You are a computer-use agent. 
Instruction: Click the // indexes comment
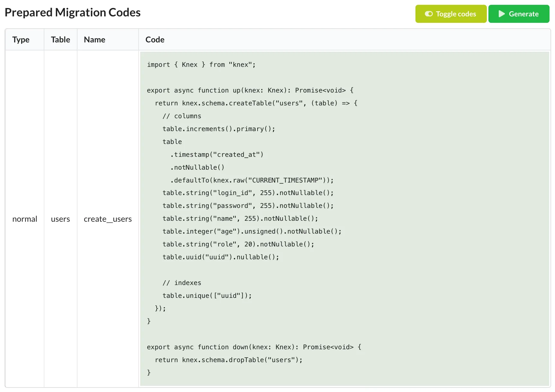click(x=182, y=283)
